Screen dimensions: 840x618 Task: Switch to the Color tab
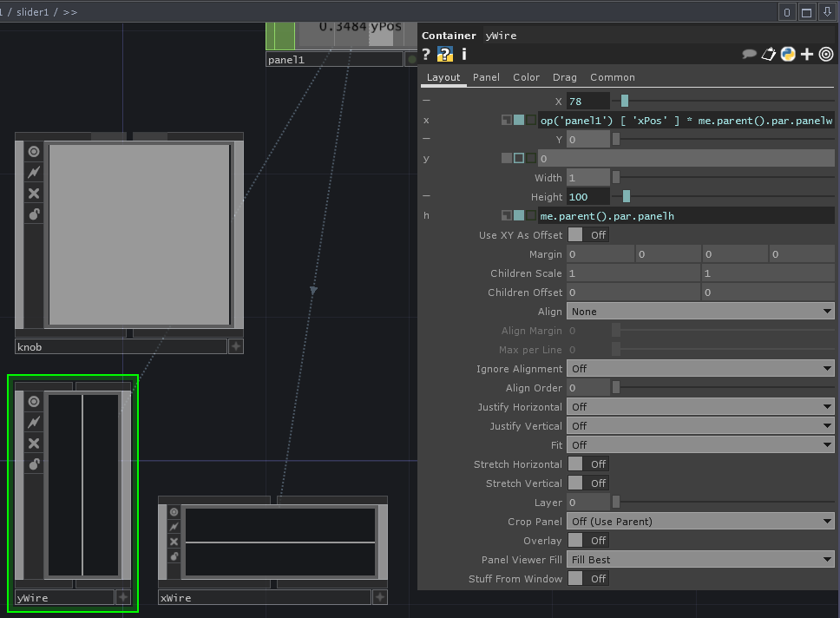tap(526, 77)
